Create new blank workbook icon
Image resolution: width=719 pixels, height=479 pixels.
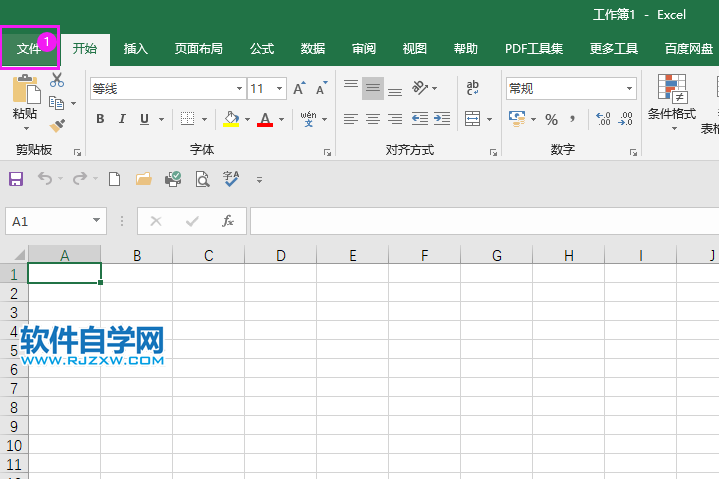(x=115, y=179)
